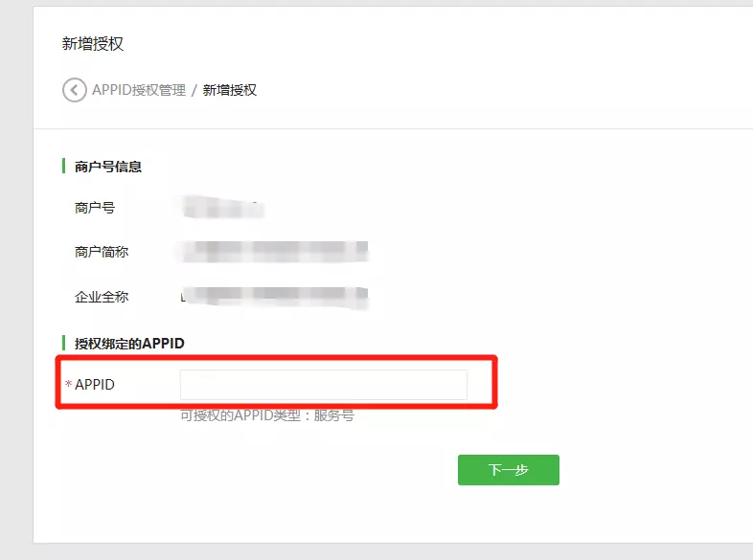Click the green bar beside 商户号信息
The height and width of the screenshot is (560, 753).
pyautogui.click(x=63, y=166)
